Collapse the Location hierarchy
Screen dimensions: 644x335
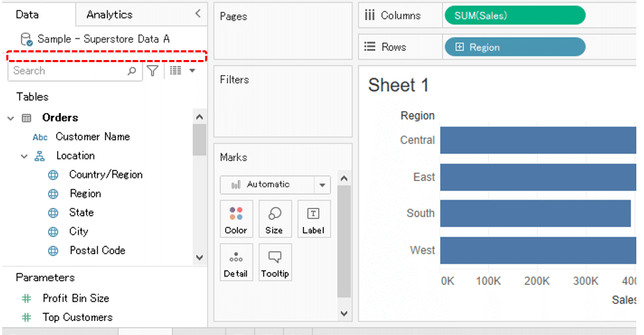pos(24,156)
